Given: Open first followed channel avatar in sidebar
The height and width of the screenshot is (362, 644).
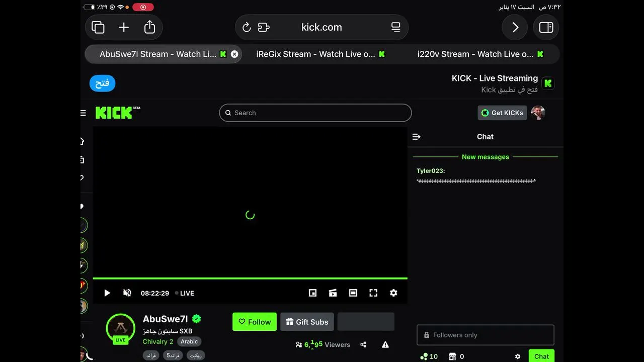Looking at the screenshot, I should tap(83, 225).
